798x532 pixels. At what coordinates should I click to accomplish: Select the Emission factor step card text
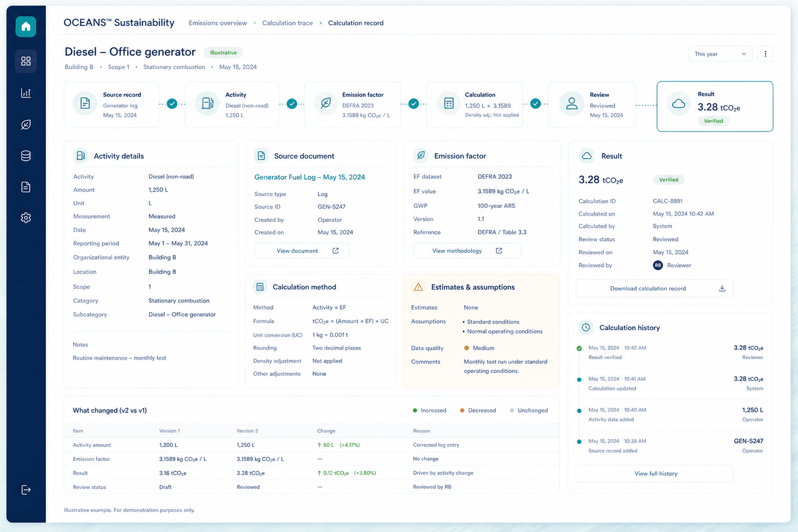tap(365, 105)
